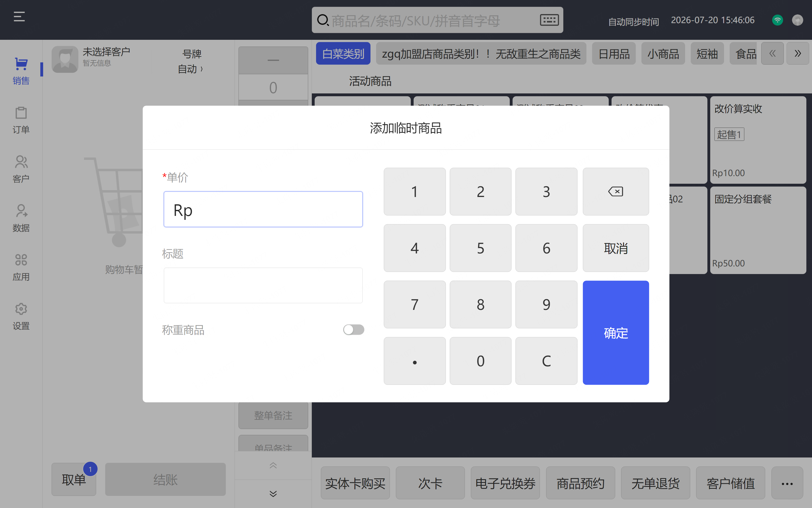Open the hamburger menu at top left

click(19, 16)
